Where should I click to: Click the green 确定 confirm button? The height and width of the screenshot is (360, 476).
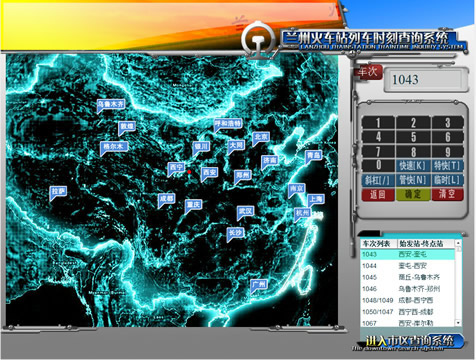click(x=413, y=194)
